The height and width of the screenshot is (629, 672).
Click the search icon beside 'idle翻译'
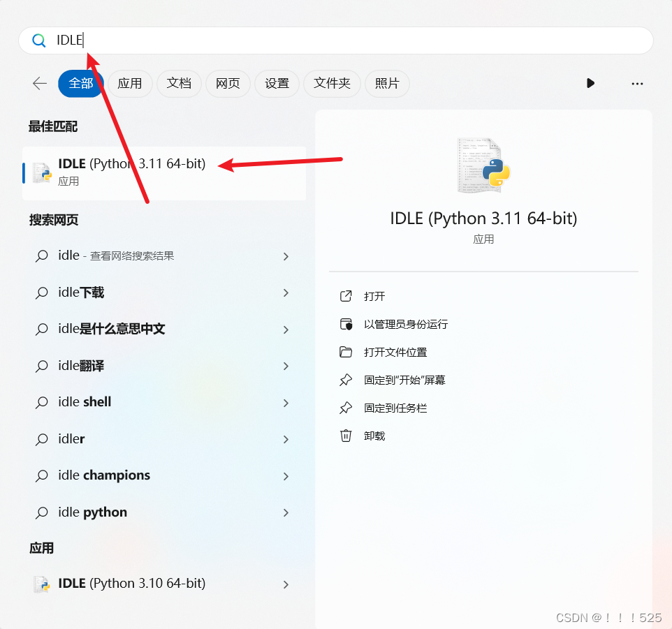42,366
